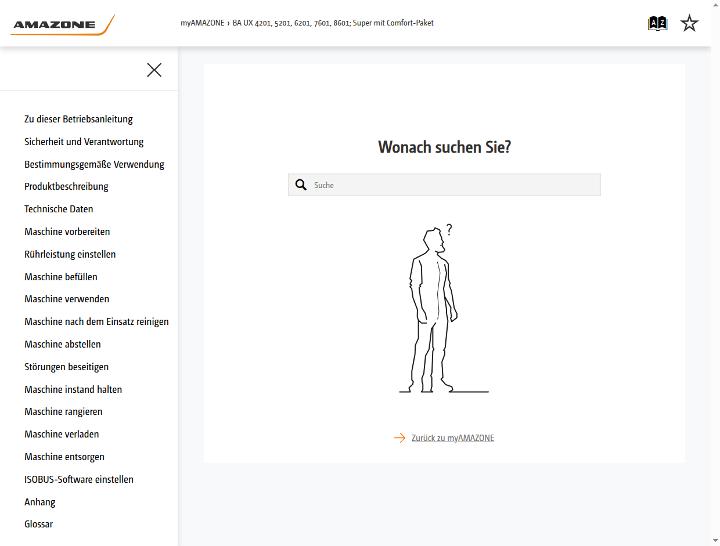Select Maschine verwenden
The height and width of the screenshot is (546, 720).
(x=67, y=299)
